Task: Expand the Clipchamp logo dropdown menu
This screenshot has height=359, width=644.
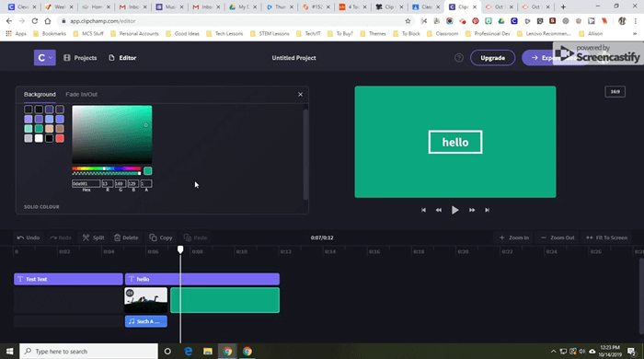Action: coord(44,58)
